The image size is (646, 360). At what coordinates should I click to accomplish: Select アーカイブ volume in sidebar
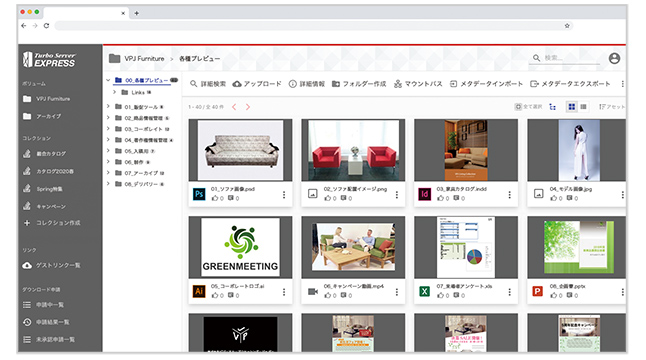pos(42,117)
